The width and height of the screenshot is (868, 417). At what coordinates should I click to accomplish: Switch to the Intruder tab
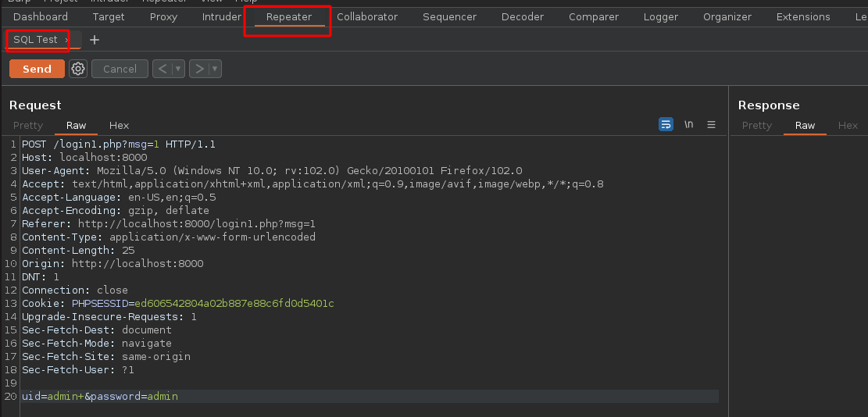pos(221,16)
